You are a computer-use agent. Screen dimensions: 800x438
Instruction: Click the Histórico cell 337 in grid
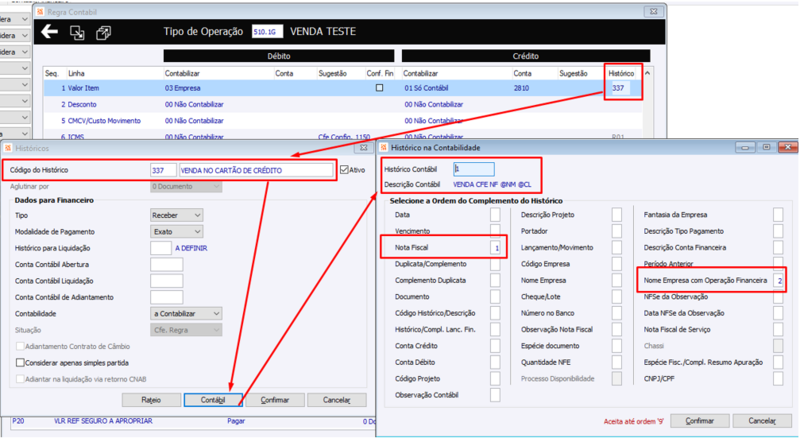(621, 88)
